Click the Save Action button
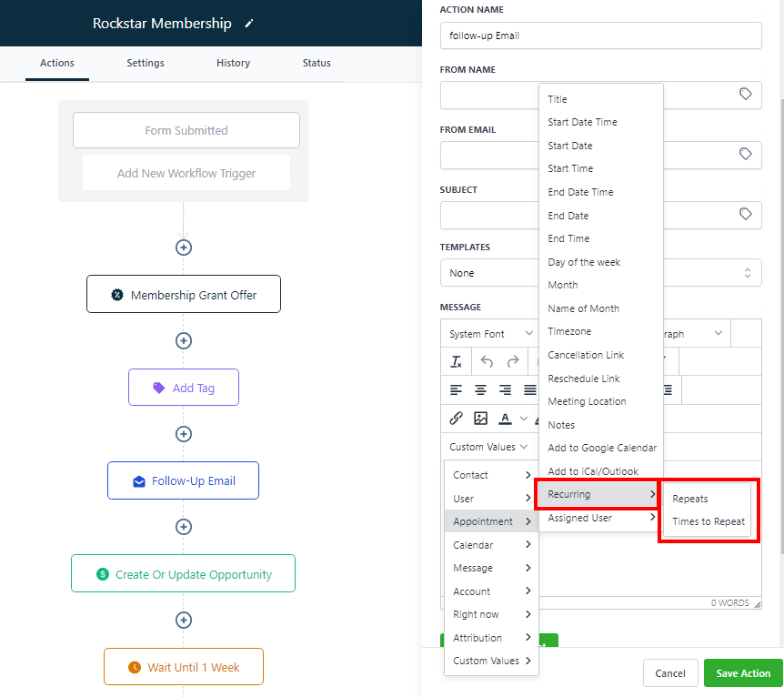 [742, 673]
